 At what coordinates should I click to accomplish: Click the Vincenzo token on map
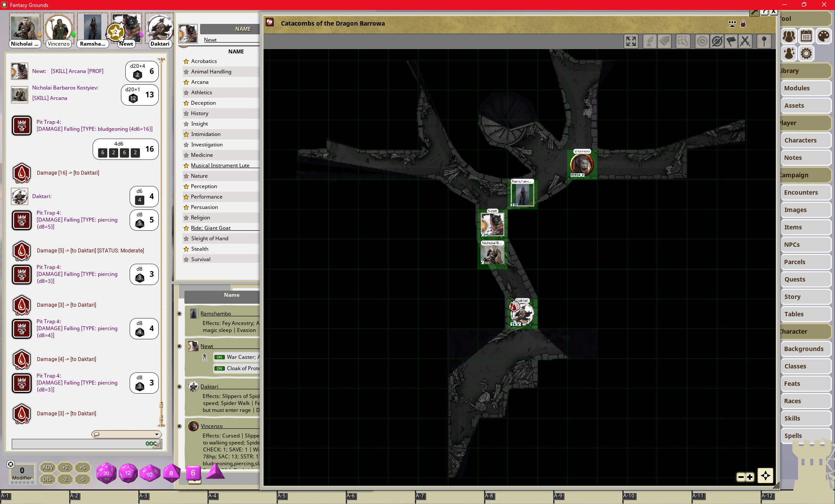pos(581,165)
